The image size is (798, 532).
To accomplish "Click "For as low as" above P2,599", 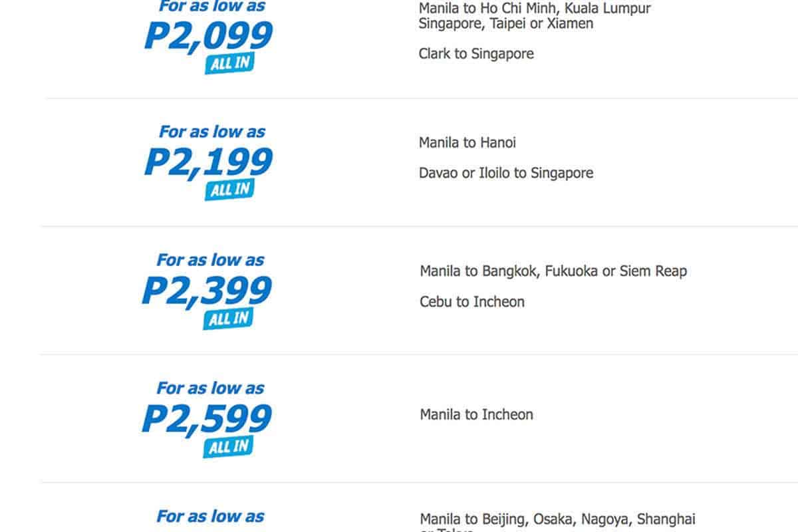I will [210, 388].
